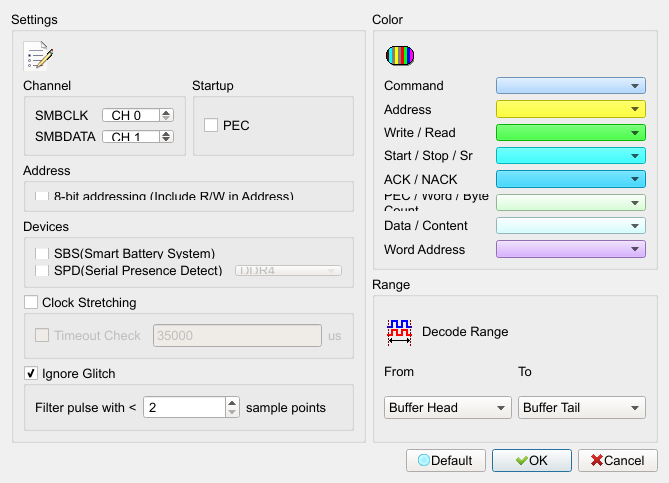Click the Settings notepad pencil icon
This screenshot has width=669, height=483.
[x=38, y=55]
